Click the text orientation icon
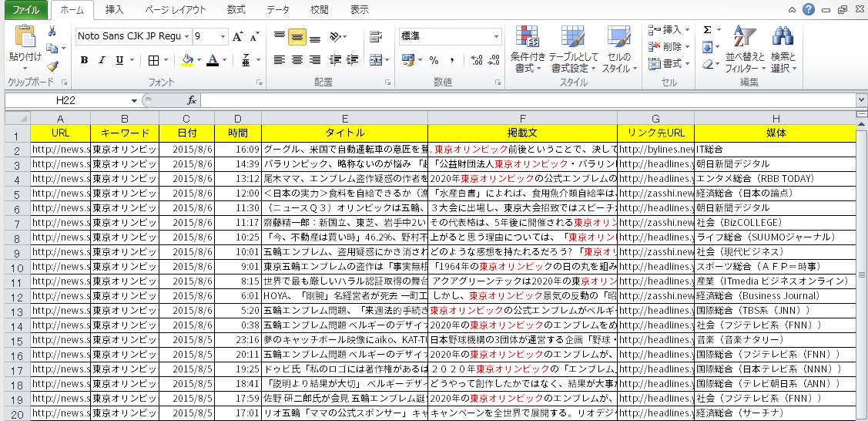 point(335,36)
